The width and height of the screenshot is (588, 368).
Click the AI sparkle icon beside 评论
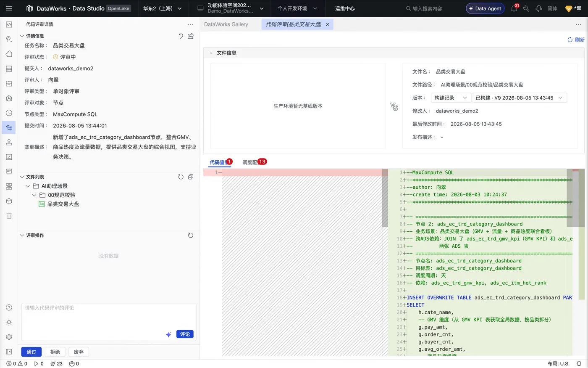[x=168, y=334]
